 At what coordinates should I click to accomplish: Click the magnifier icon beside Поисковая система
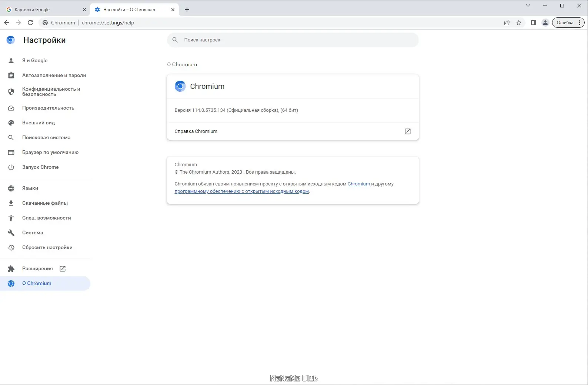pyautogui.click(x=11, y=138)
